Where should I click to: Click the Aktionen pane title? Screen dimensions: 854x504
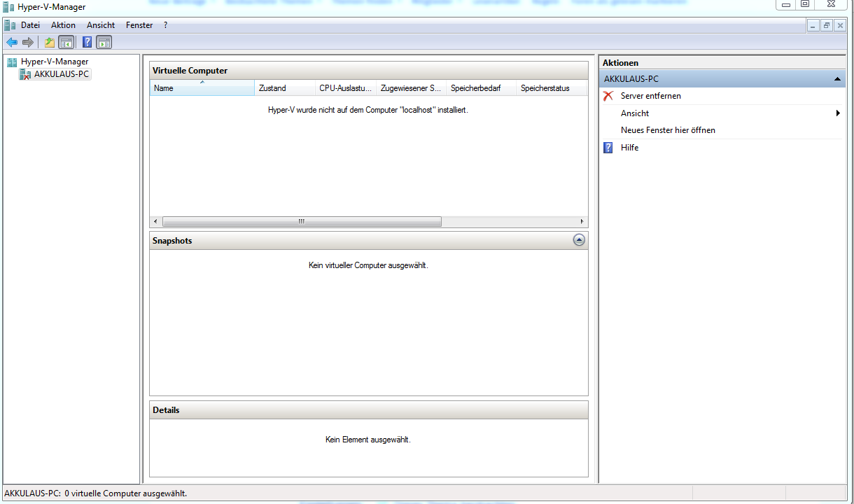coord(620,63)
